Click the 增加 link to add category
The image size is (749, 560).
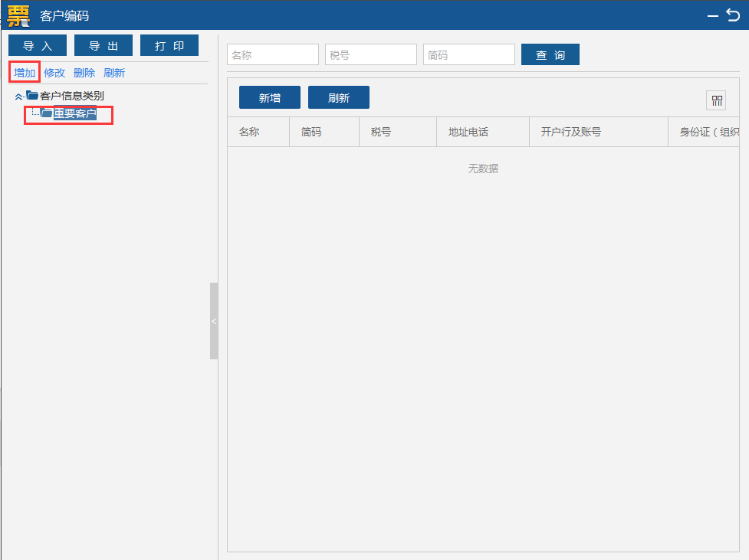[25, 73]
